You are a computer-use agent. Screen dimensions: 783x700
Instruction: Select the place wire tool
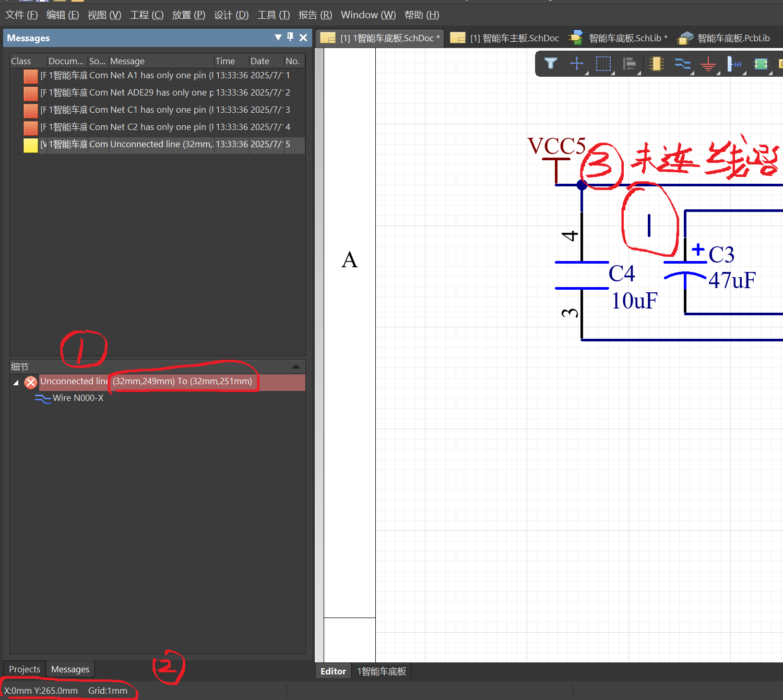(x=683, y=64)
